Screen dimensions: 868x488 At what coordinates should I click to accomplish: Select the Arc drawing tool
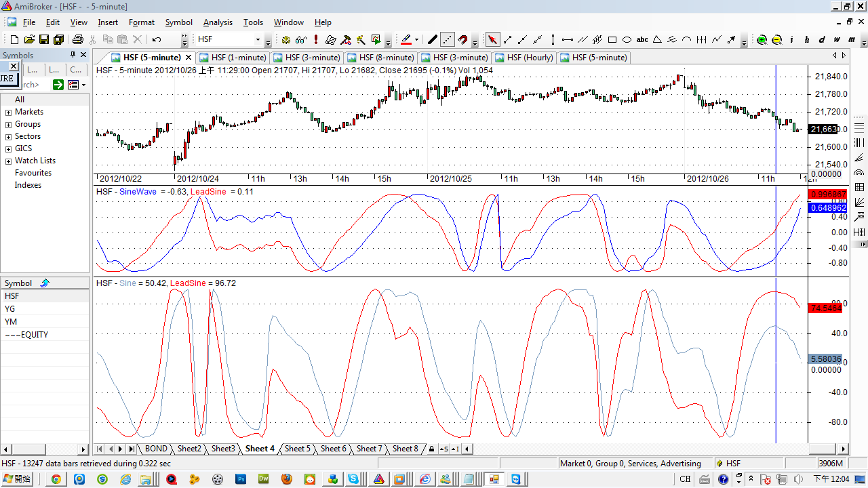[x=687, y=40]
